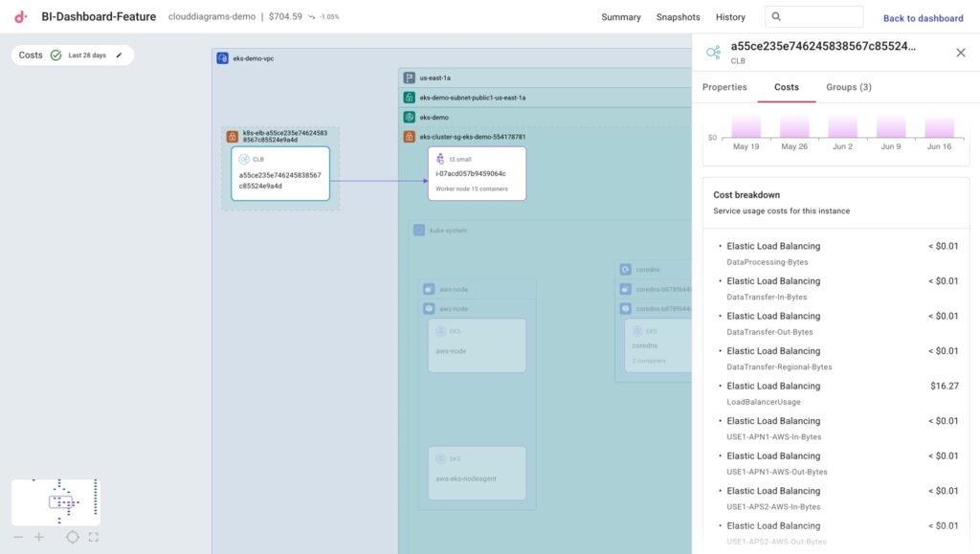This screenshot has width=980, height=554.
Task: Click the coredns 2 containers box
Action: [658, 345]
